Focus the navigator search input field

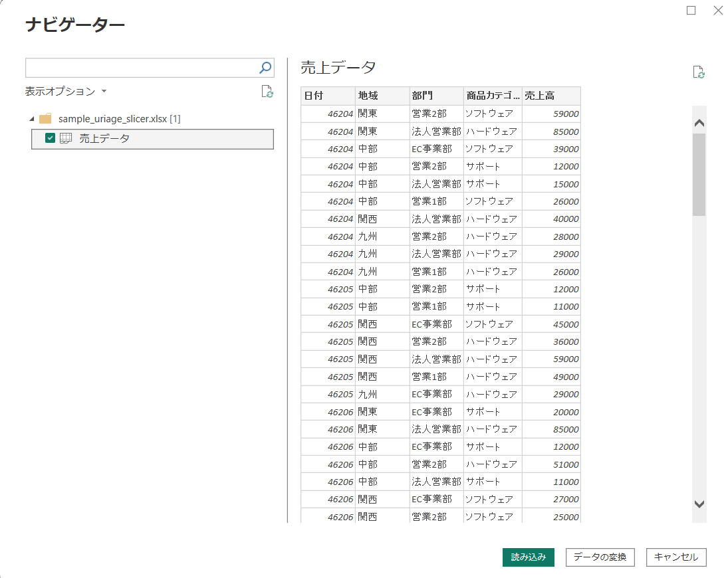[142, 68]
